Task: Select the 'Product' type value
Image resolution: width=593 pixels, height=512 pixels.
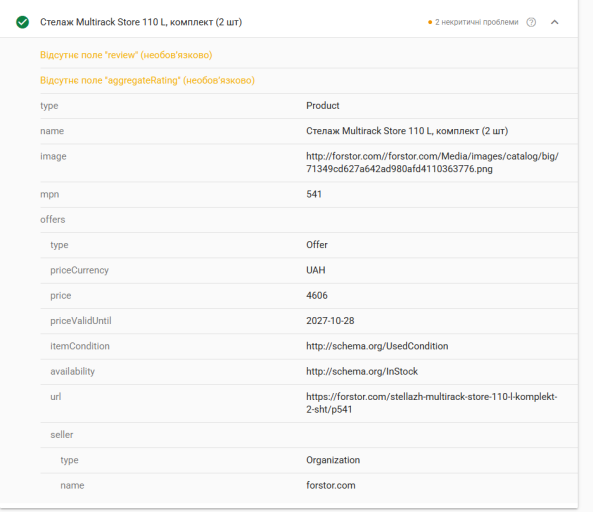Action: pos(323,106)
